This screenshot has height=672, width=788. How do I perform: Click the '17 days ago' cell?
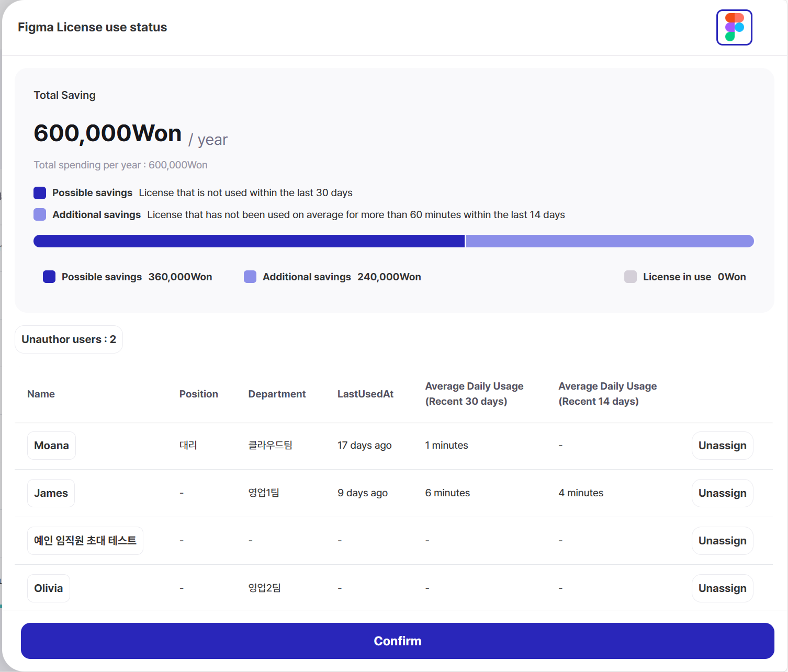coord(365,445)
